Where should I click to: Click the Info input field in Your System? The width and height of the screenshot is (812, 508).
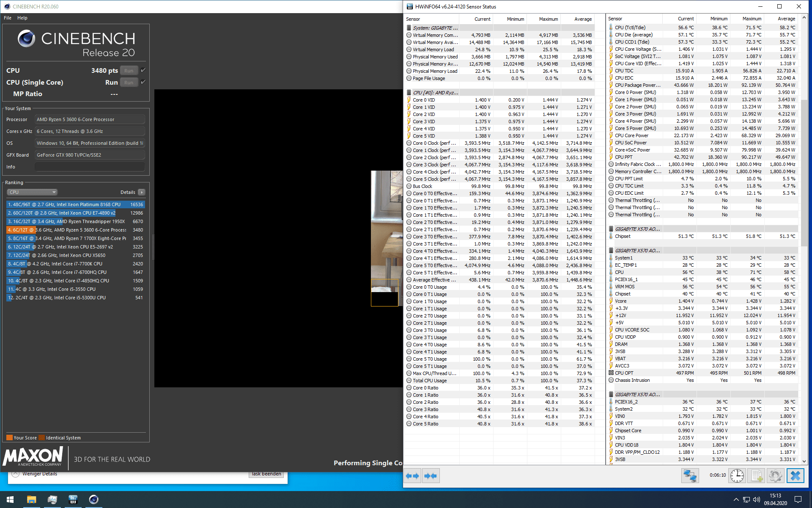coord(90,167)
